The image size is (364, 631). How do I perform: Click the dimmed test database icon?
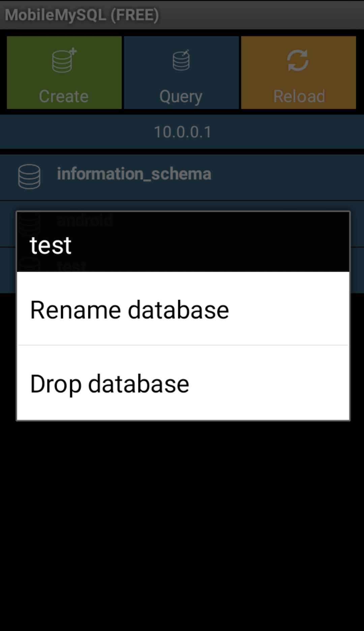(x=29, y=265)
